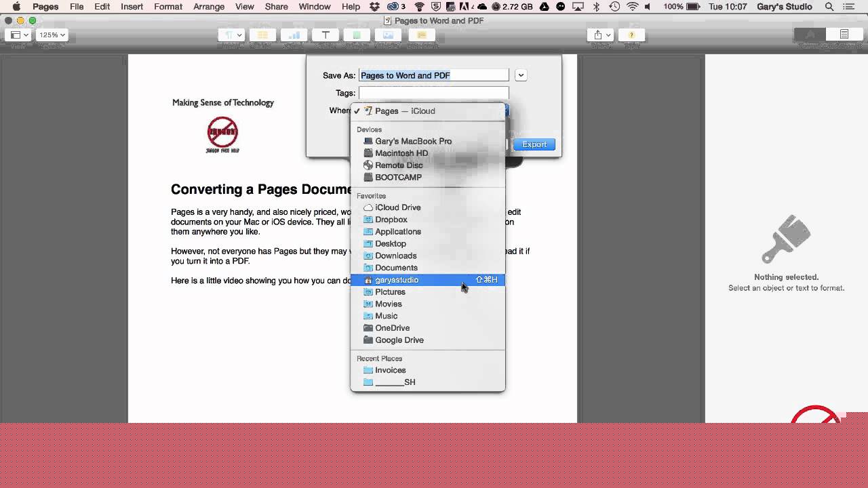Screen dimensions: 868x488
Task: Click the Tips question-mark toolbar icon
Action: click(x=631, y=35)
